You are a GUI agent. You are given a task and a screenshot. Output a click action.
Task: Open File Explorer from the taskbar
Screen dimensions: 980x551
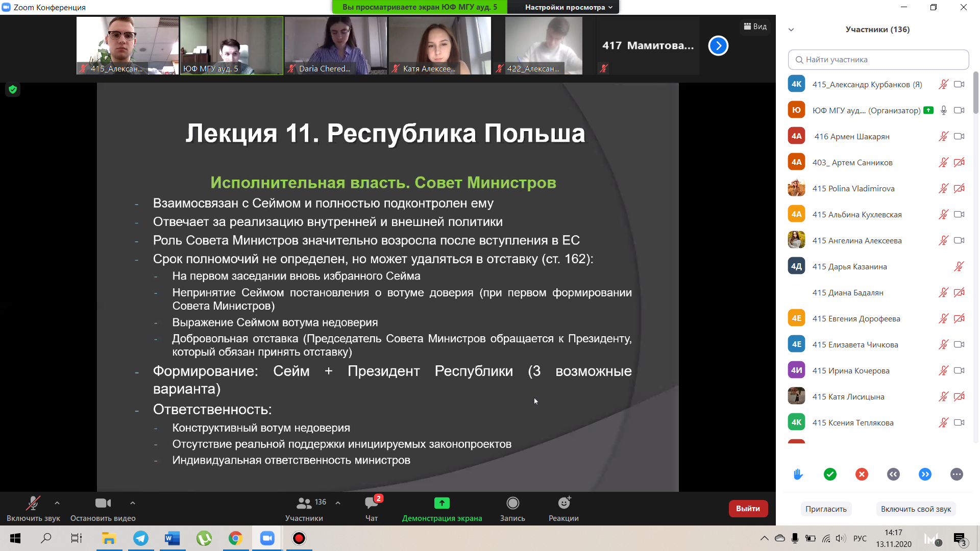tap(109, 538)
